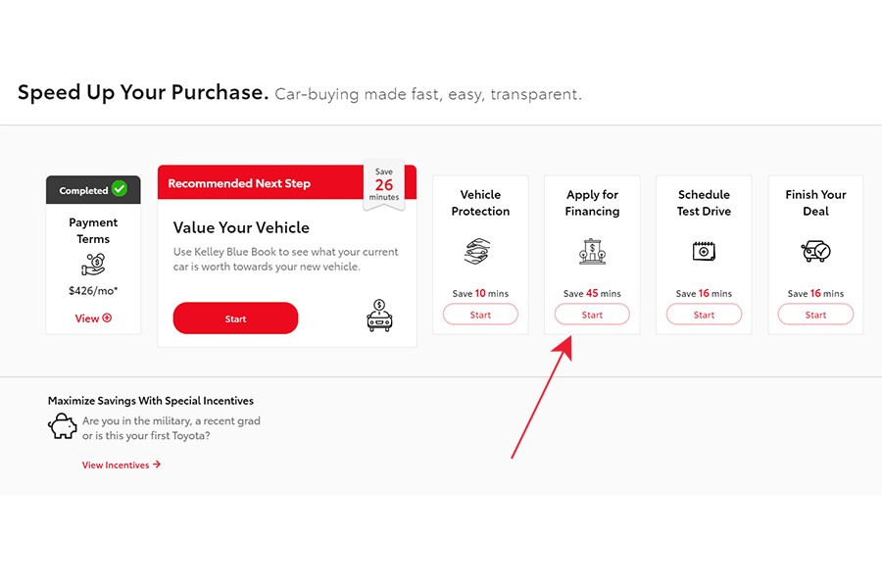Start the Schedule Test Drive step
882x588 pixels.
[x=704, y=315]
